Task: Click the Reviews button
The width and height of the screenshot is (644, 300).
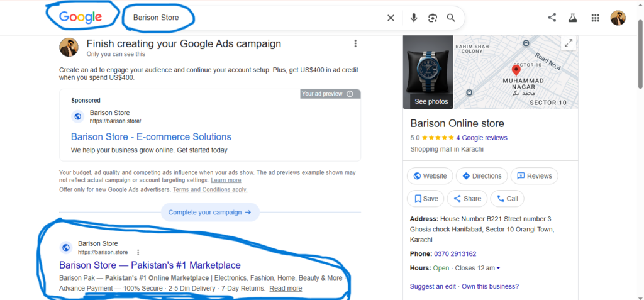Action: pos(535,176)
